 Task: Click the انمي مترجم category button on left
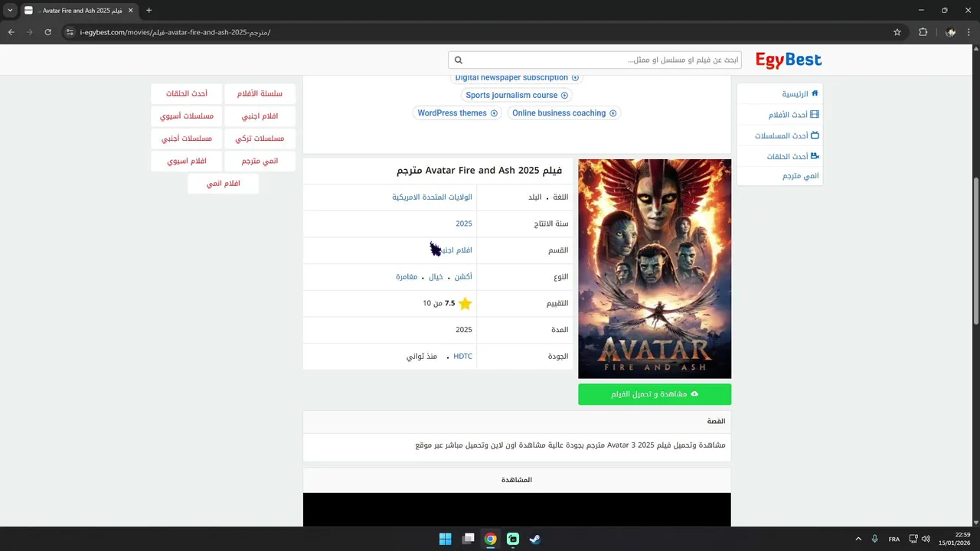click(x=260, y=161)
